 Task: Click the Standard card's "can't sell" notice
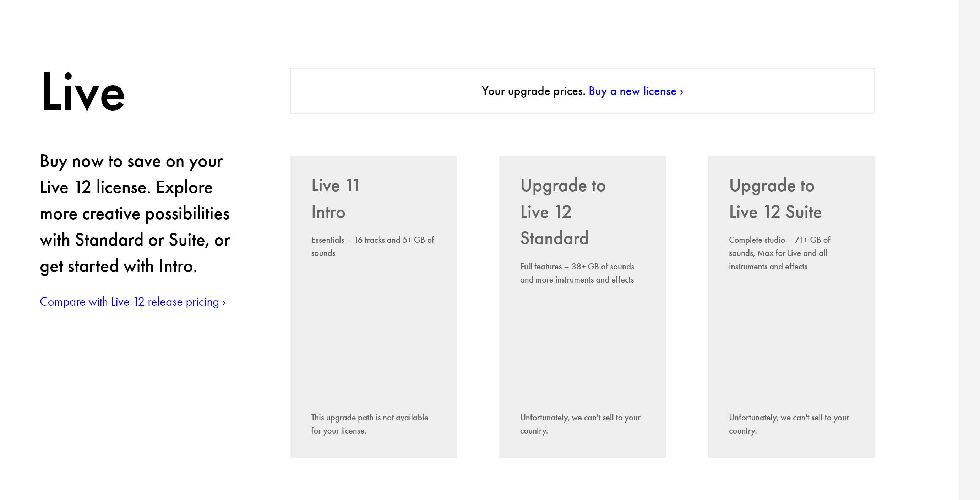(x=580, y=424)
